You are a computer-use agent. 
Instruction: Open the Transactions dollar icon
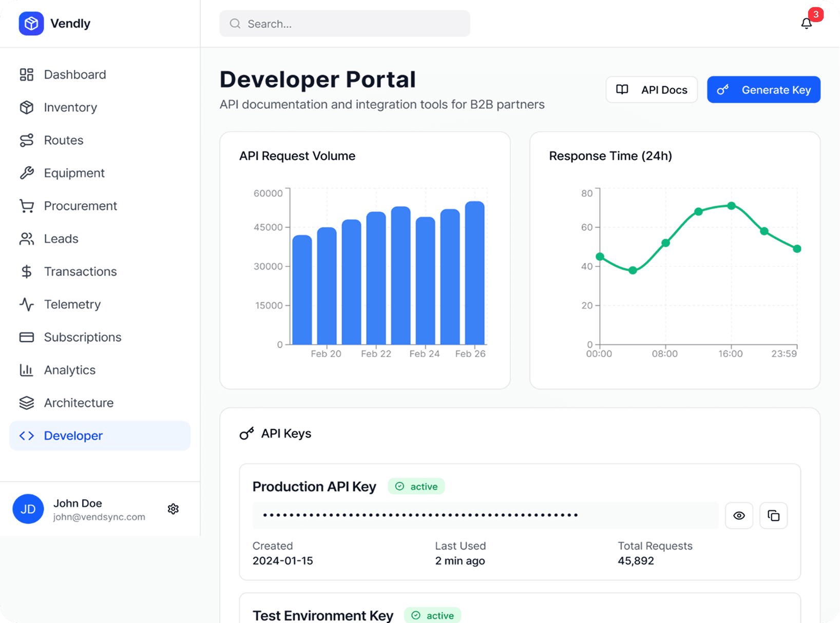click(x=28, y=271)
